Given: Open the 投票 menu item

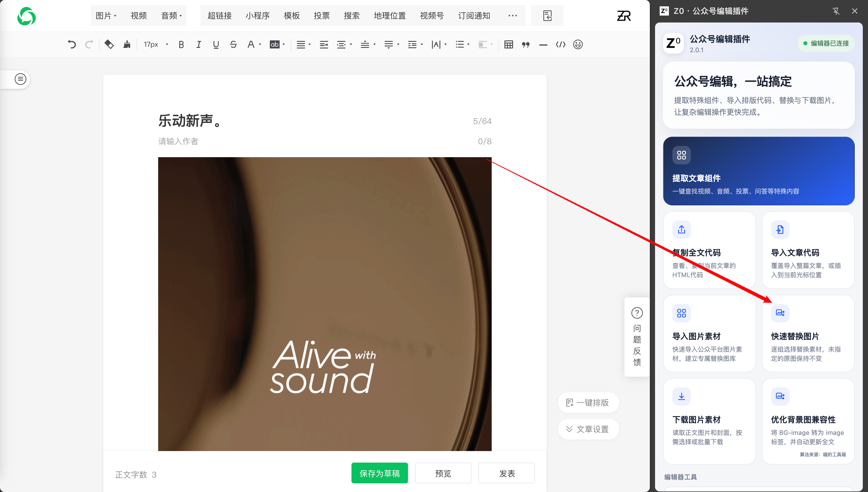Looking at the screenshot, I should point(321,16).
